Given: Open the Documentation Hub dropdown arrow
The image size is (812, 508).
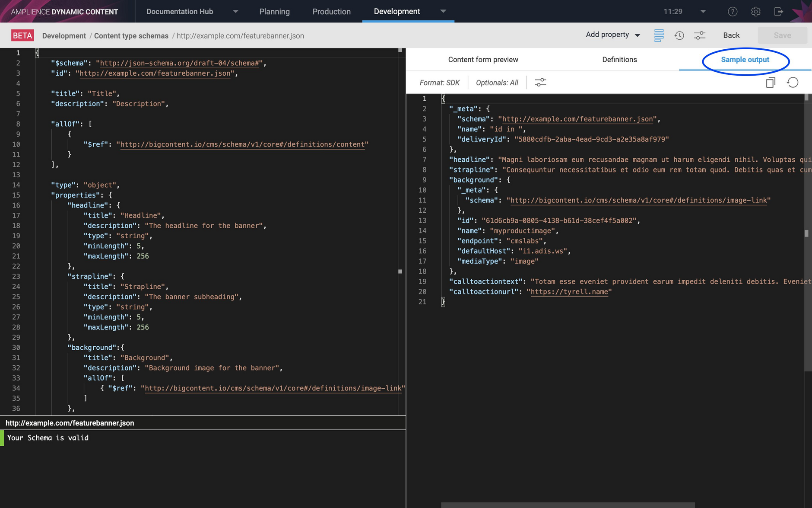Looking at the screenshot, I should (235, 12).
